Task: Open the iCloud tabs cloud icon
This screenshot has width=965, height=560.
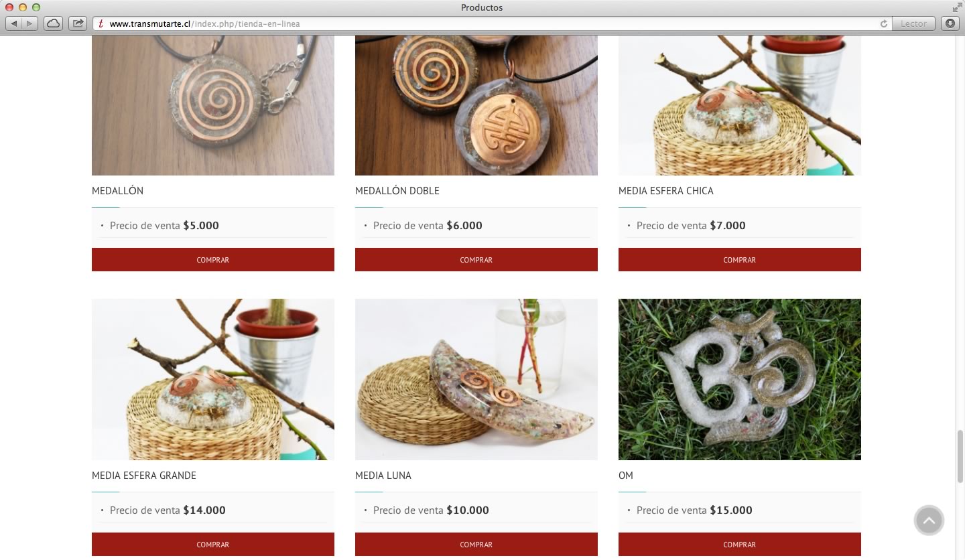Action: 53,23
